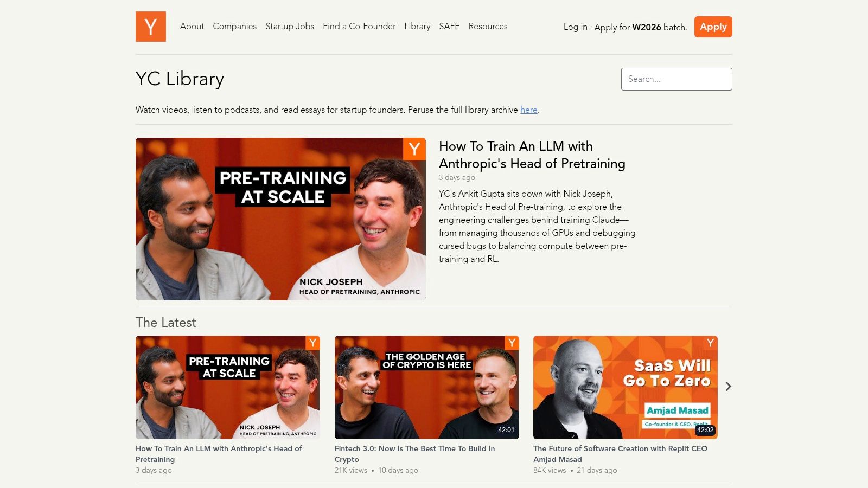Open the Library nav link

pyautogui.click(x=417, y=26)
